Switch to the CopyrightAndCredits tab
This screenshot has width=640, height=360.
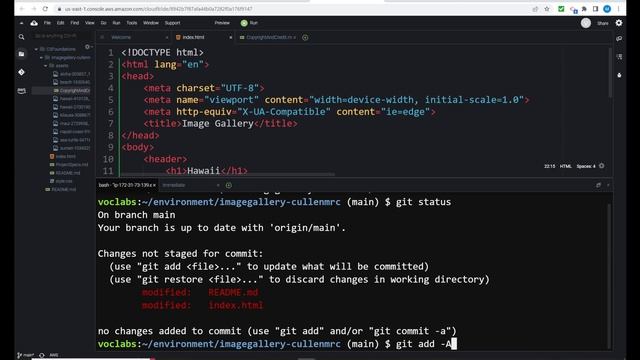click(267, 38)
